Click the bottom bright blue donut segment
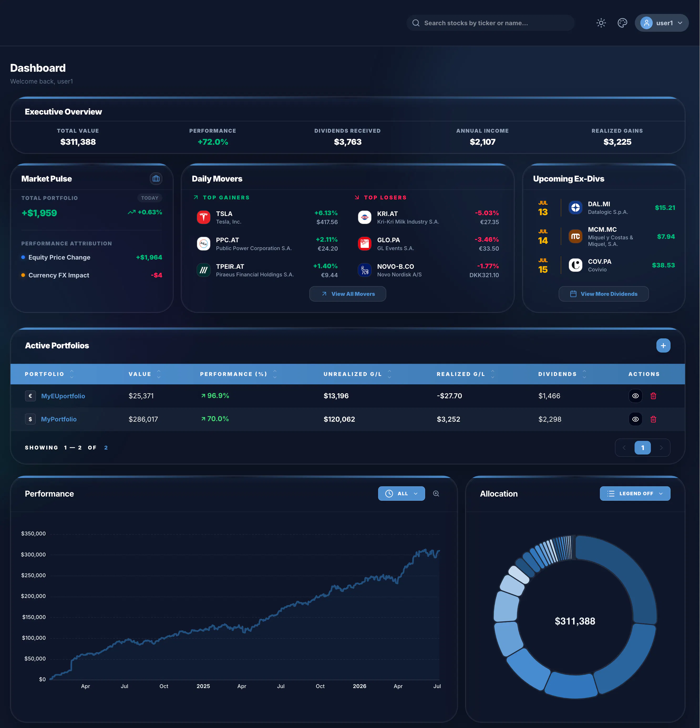The width and height of the screenshot is (700, 728). tap(572, 686)
